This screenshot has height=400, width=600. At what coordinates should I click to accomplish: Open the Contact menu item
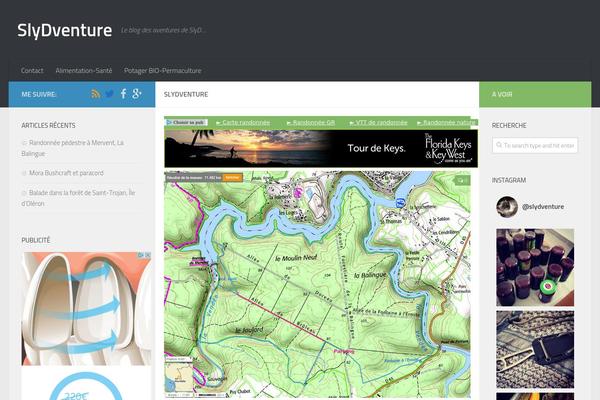32,70
